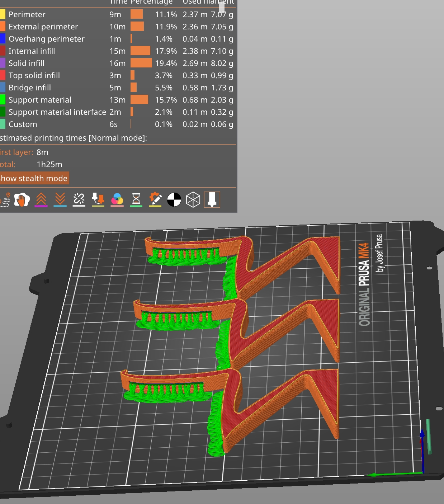Viewport: 444px width, 504px height.
Task: Toggle color changes display
Action: tap(117, 200)
